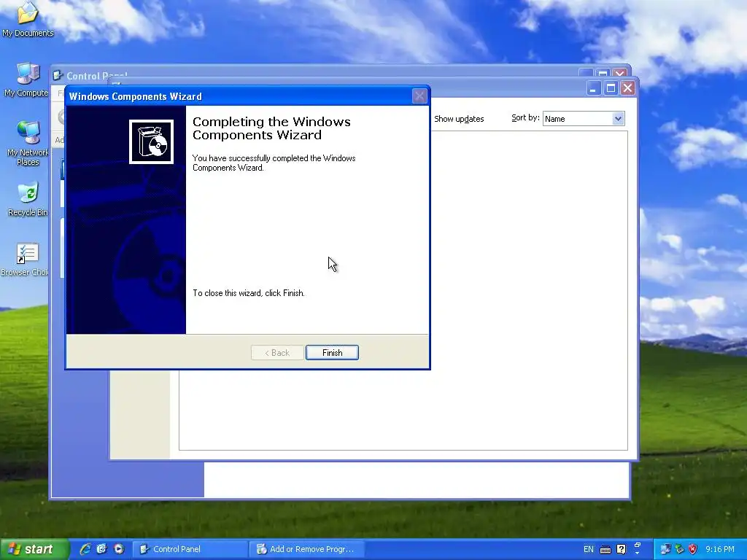
Task: Select Recycle Bin desktop icon
Action: [x=28, y=199]
